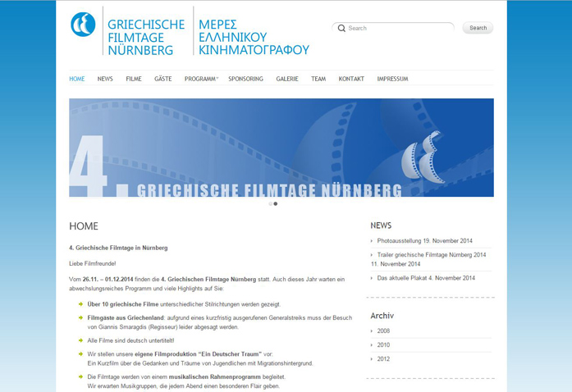
Task: Click the Archiv sidebar heading
Action: [382, 316]
